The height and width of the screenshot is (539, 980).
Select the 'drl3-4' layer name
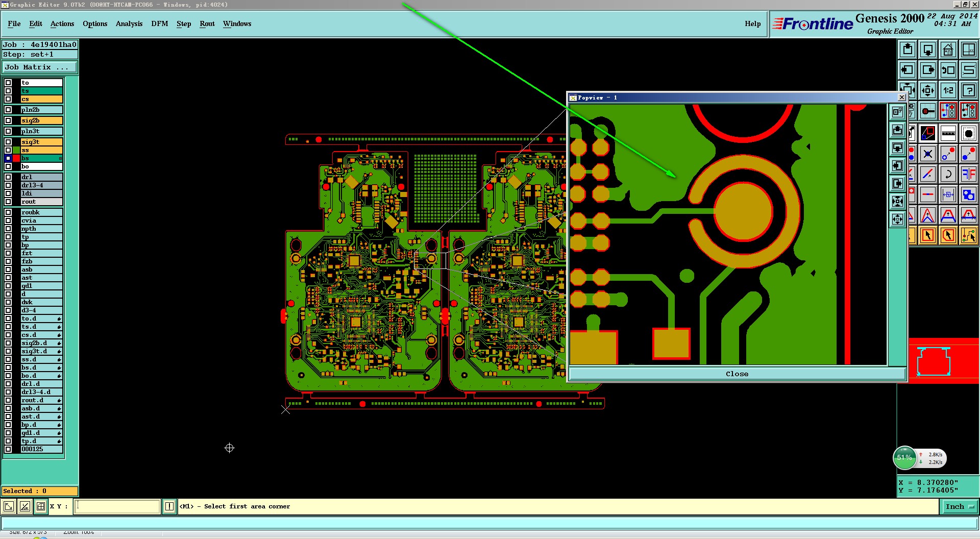(x=41, y=185)
